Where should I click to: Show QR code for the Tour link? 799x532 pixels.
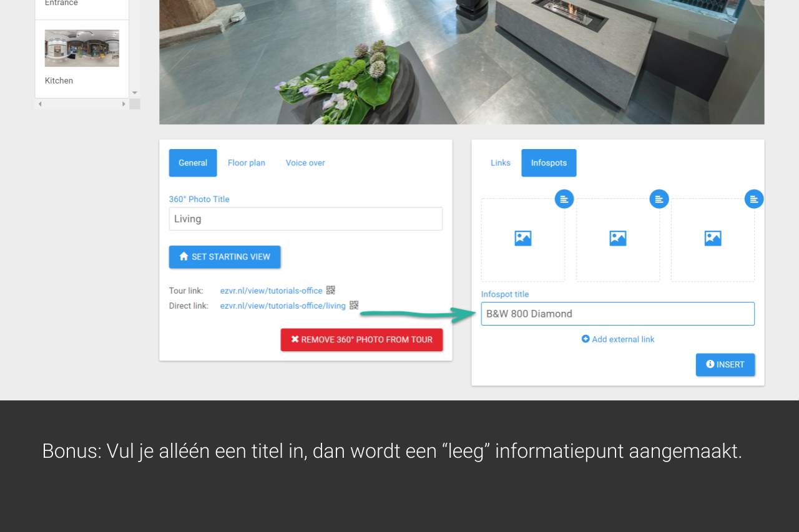[331, 290]
